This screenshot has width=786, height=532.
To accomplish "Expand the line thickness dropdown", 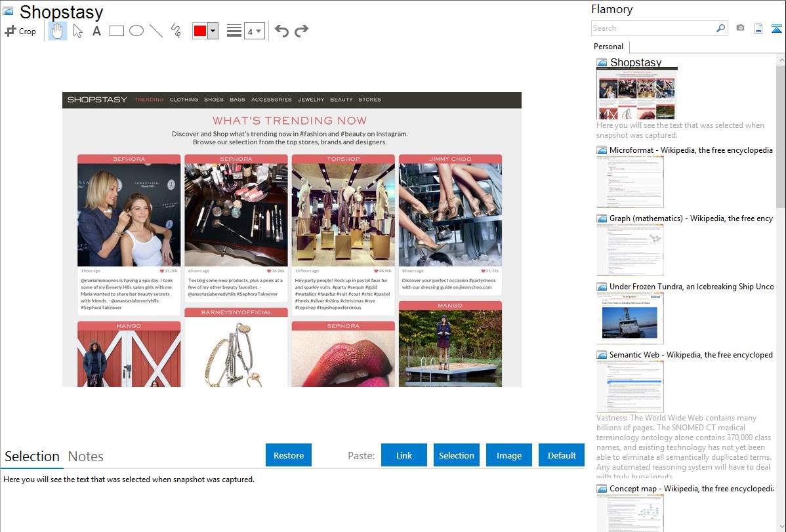I will click(x=259, y=31).
